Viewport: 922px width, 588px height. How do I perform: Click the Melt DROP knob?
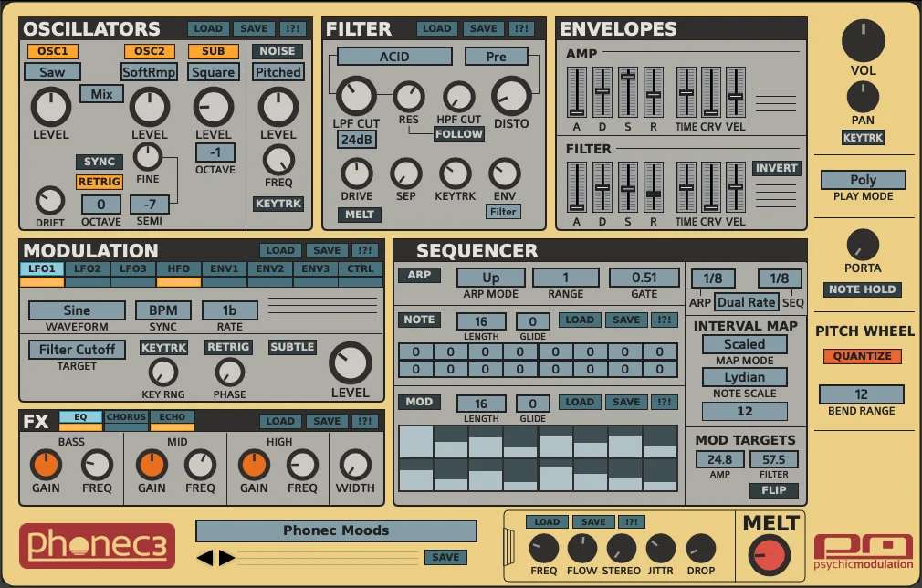point(700,549)
